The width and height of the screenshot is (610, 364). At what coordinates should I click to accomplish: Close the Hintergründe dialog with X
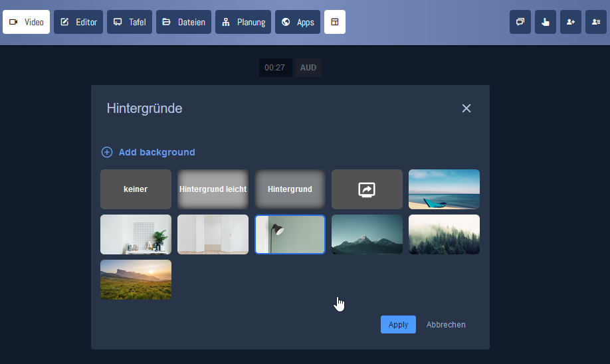(466, 108)
